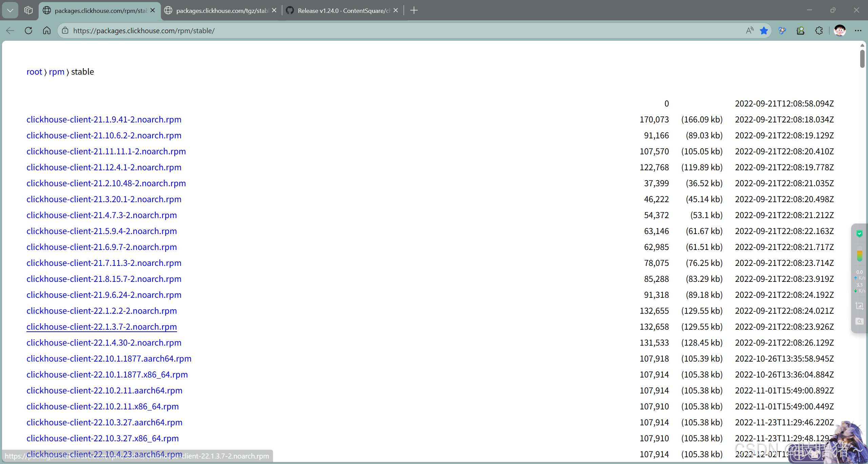Close the Release v1.24.0 tab
This screenshot has height=464, width=868.
click(x=396, y=10)
